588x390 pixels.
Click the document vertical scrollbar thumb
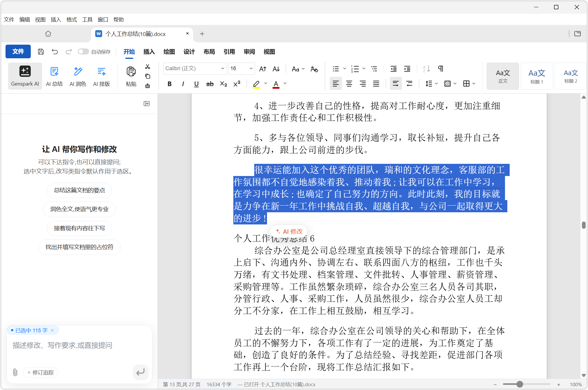[584, 225]
